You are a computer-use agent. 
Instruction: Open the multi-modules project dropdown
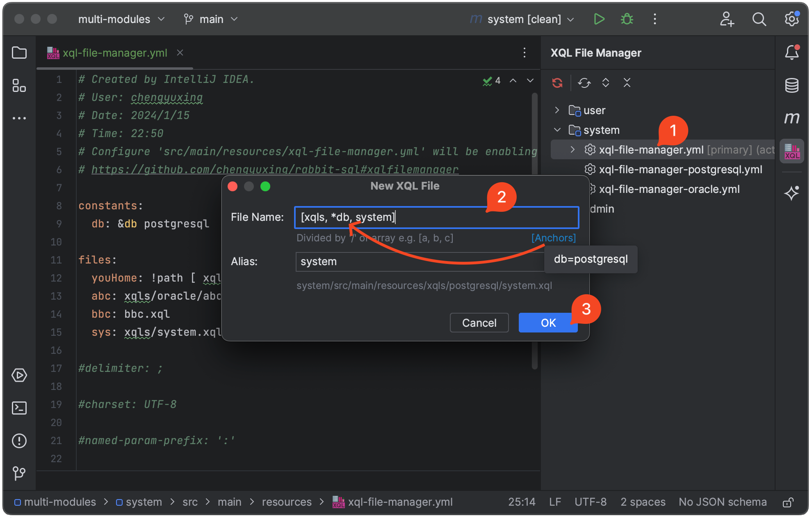point(121,19)
